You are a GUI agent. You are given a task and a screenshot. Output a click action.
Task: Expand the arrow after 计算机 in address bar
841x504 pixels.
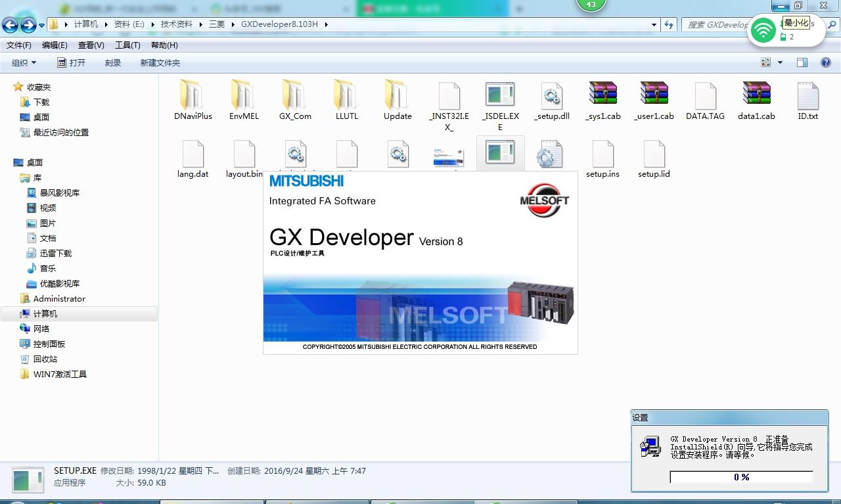pyautogui.click(x=106, y=24)
